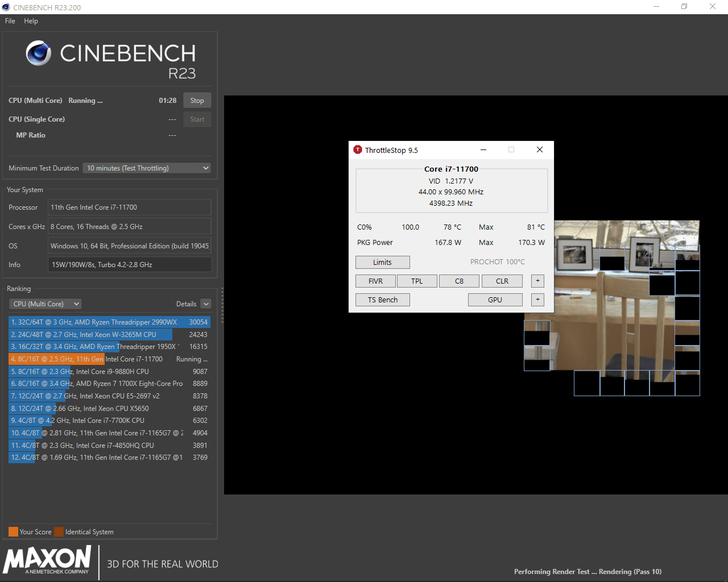Viewport: 728px width, 582px height.
Task: Click the Cinebench logo sphere icon
Action: click(x=39, y=53)
